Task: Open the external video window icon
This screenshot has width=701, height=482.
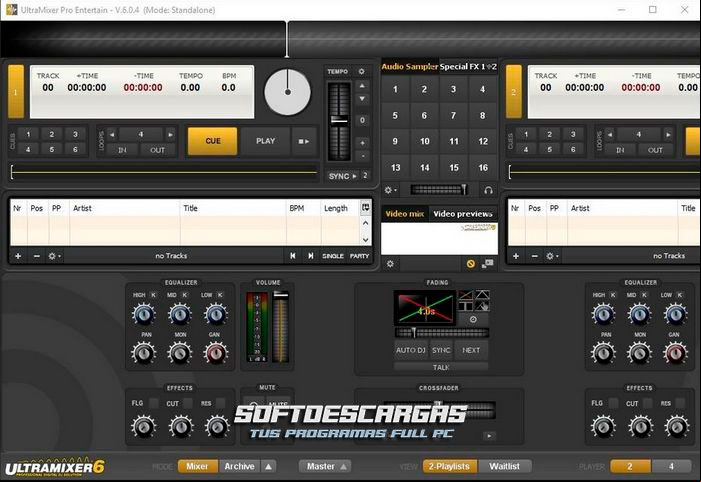Action: pos(488,263)
